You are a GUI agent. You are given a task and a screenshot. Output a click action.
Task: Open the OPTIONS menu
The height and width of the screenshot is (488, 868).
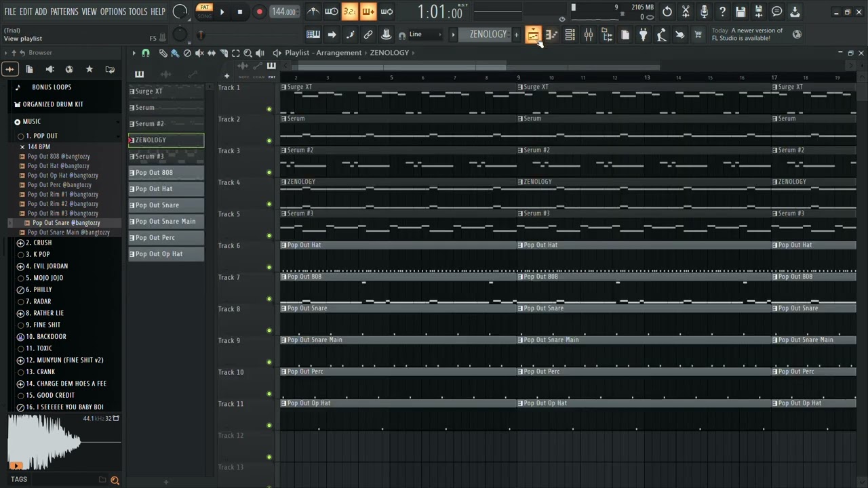(113, 12)
